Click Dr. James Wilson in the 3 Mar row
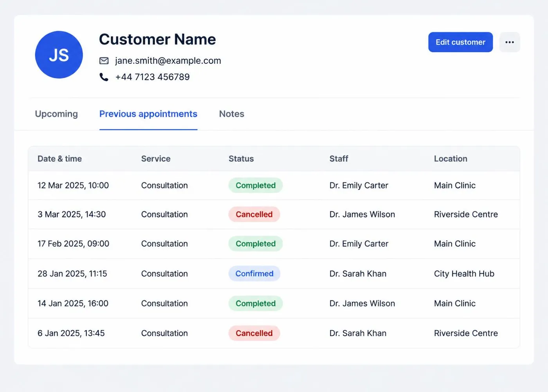The height and width of the screenshot is (392, 548). [362, 214]
